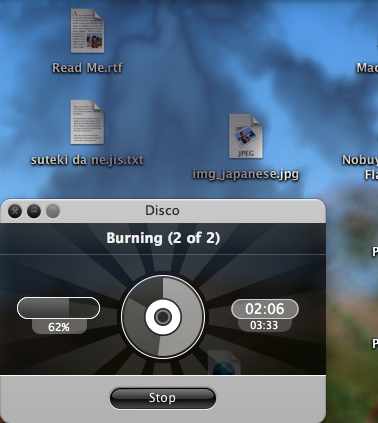378x423 pixels.
Task: Click the 62% progress percentage label
Action: tap(59, 327)
